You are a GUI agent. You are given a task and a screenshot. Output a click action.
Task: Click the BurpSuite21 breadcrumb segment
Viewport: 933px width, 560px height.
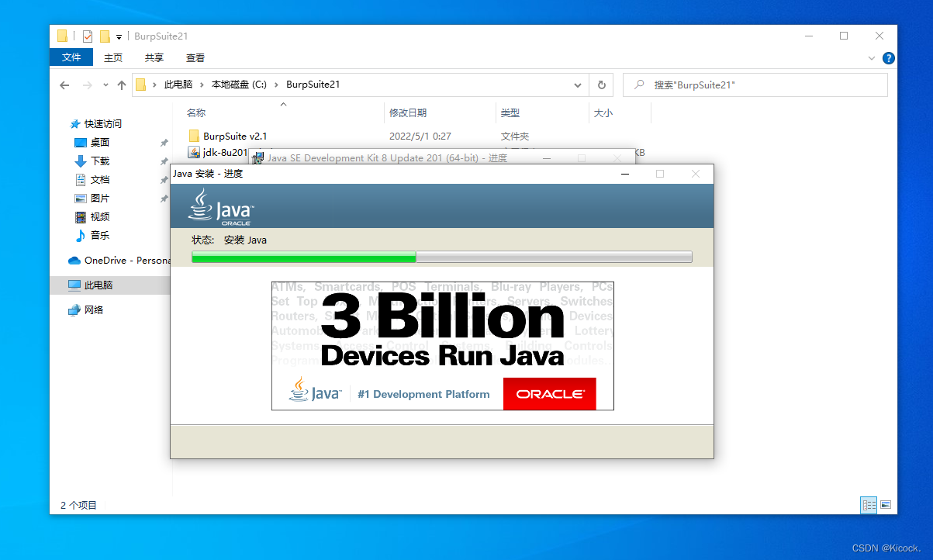click(313, 85)
